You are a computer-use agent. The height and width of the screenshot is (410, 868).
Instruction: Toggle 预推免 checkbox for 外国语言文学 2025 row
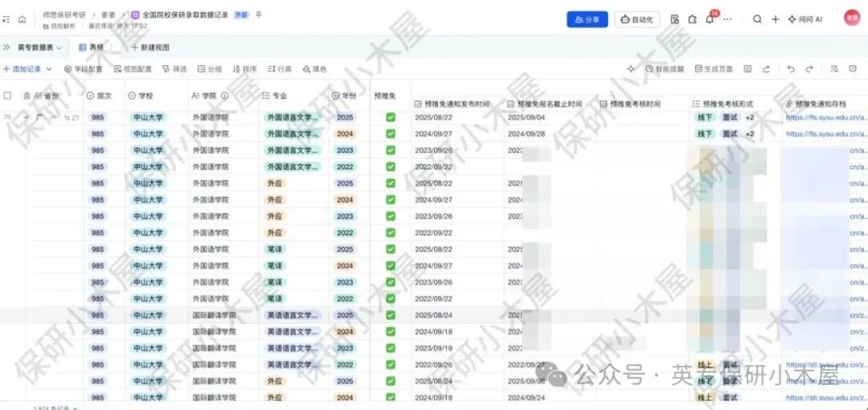click(x=391, y=117)
